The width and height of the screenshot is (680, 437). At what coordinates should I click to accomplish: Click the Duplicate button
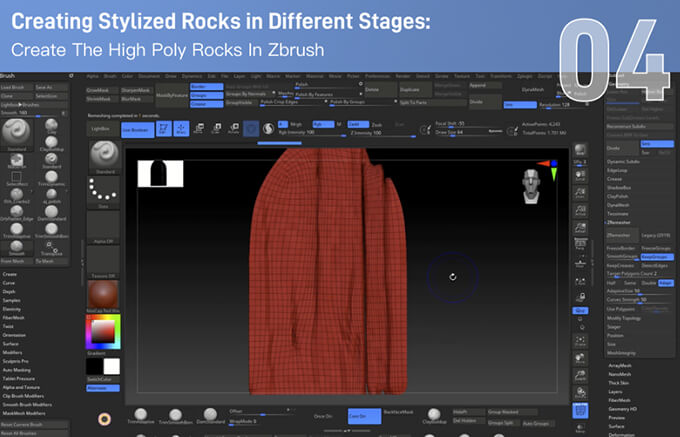click(x=415, y=90)
